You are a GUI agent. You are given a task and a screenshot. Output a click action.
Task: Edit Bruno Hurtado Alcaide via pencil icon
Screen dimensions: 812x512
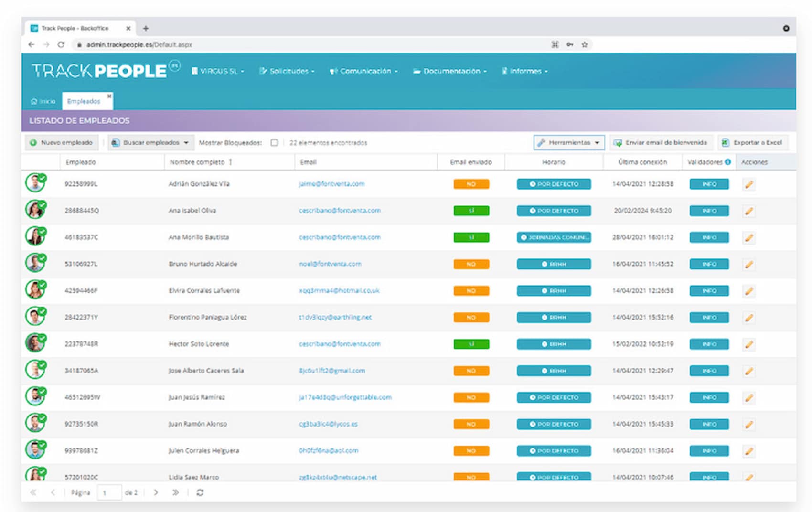click(749, 264)
